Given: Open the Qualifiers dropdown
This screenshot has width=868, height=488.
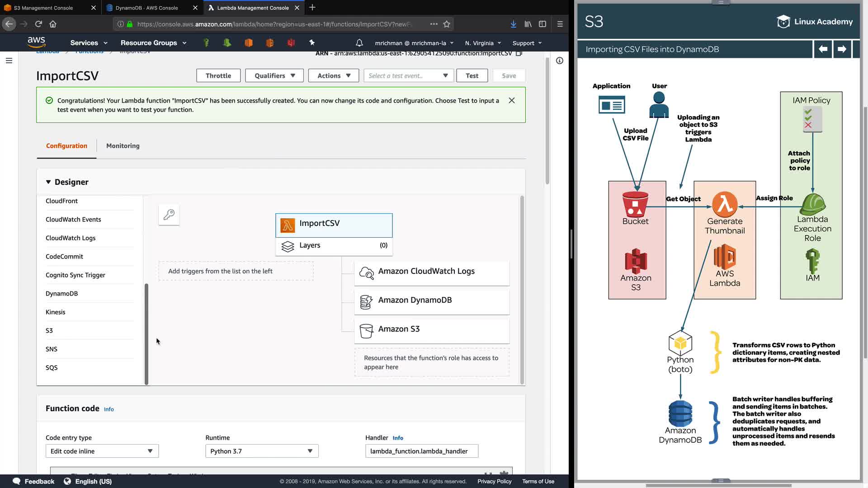Looking at the screenshot, I should coord(274,75).
